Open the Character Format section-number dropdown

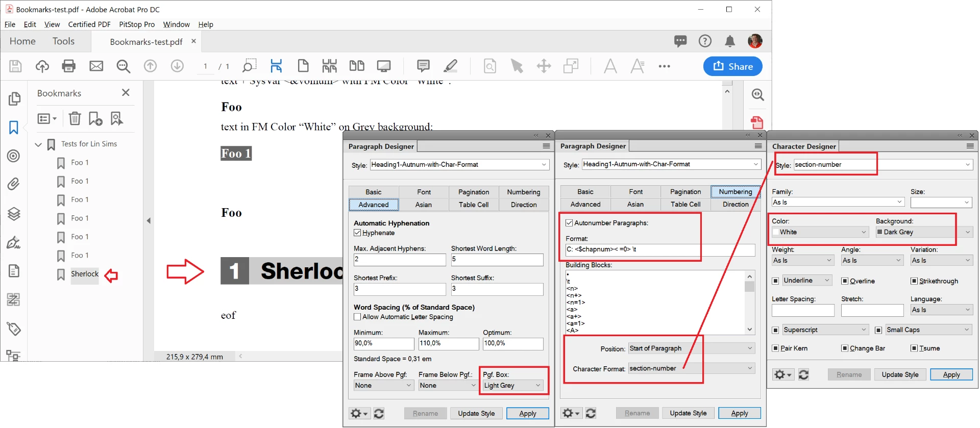pyautogui.click(x=691, y=368)
